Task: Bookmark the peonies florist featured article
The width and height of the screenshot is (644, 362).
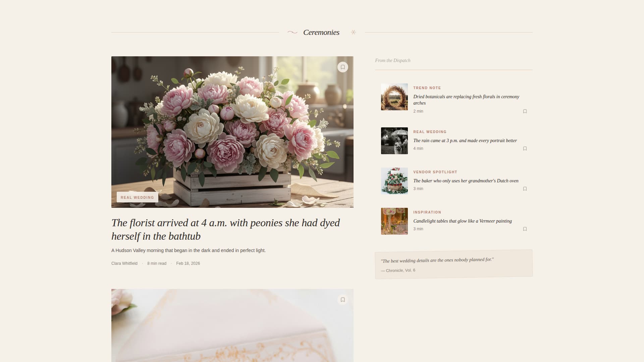Action: (342, 67)
